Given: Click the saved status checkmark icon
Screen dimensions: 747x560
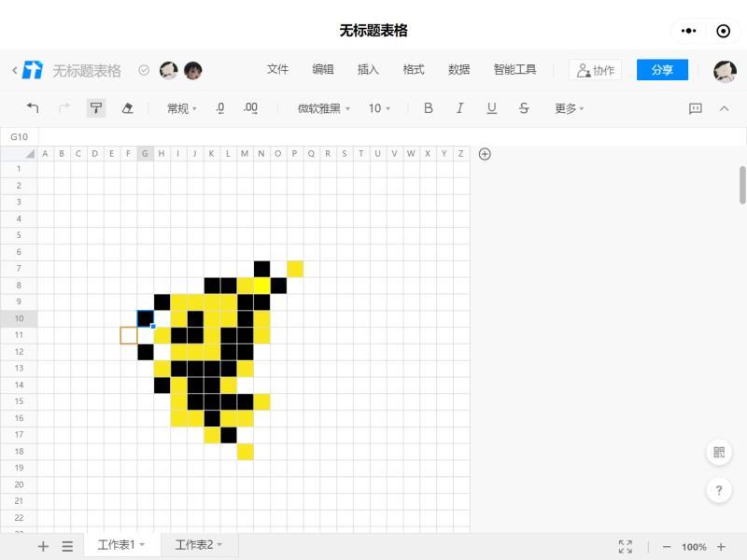Looking at the screenshot, I should click(144, 71).
